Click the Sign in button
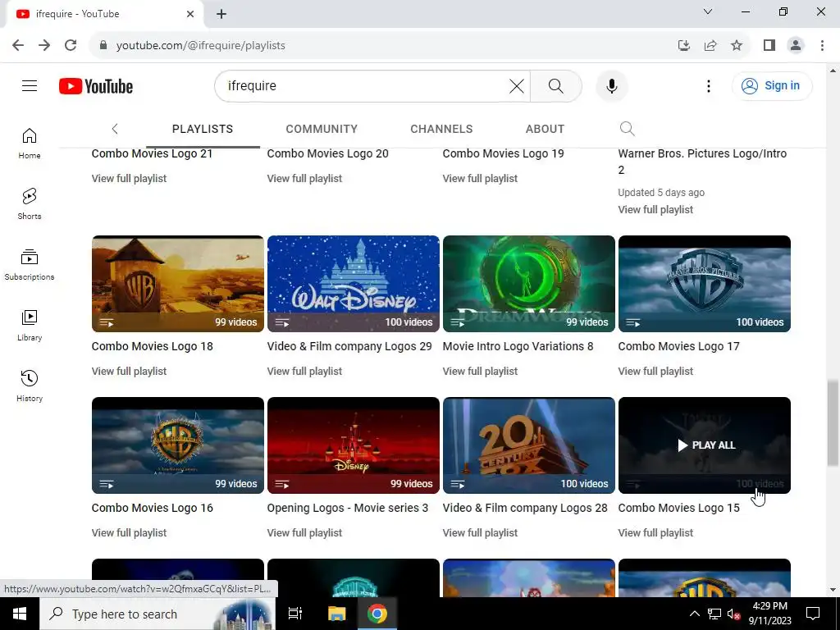Image resolution: width=840 pixels, height=630 pixels. pyautogui.click(x=771, y=85)
